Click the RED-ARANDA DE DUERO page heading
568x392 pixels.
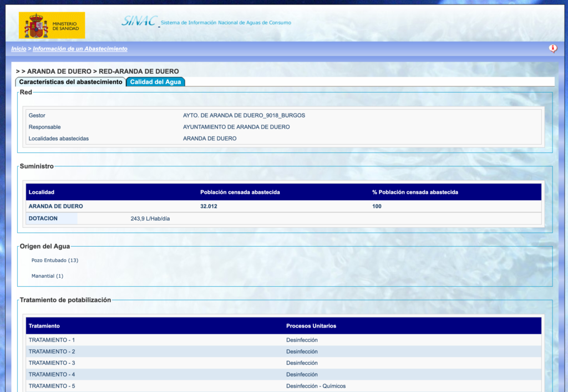(x=139, y=72)
